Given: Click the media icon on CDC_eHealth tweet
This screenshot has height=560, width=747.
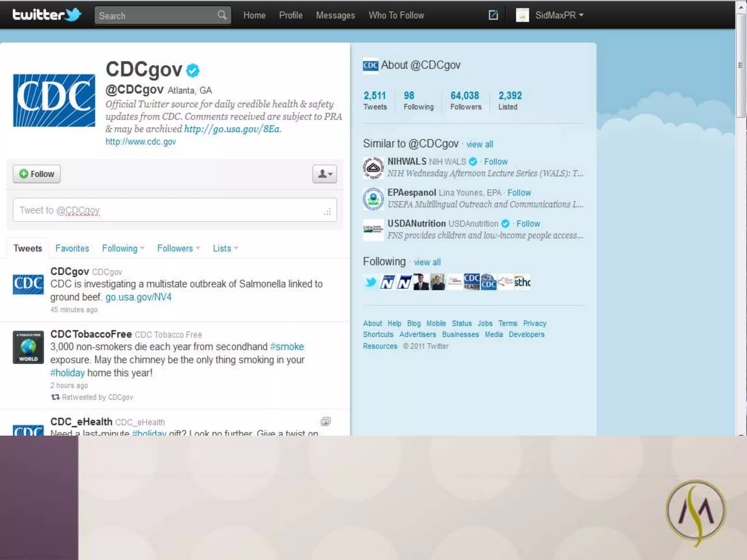Looking at the screenshot, I should point(325,422).
